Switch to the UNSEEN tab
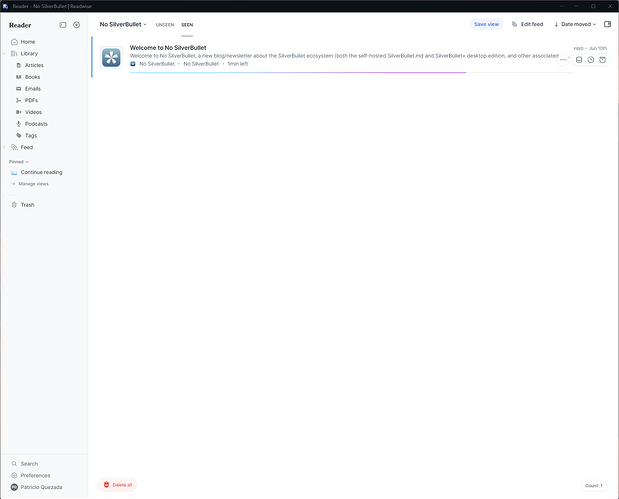The width and height of the screenshot is (619, 499). click(x=165, y=25)
